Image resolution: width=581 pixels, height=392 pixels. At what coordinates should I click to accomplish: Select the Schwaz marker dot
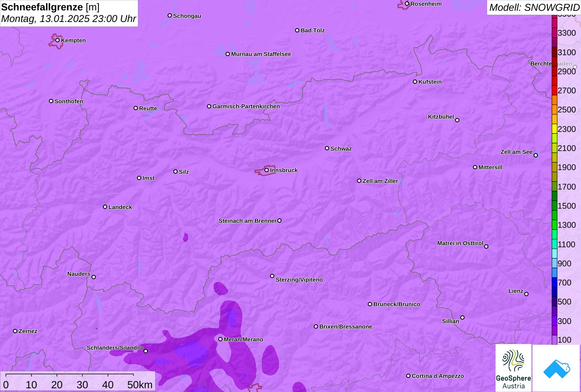click(327, 148)
